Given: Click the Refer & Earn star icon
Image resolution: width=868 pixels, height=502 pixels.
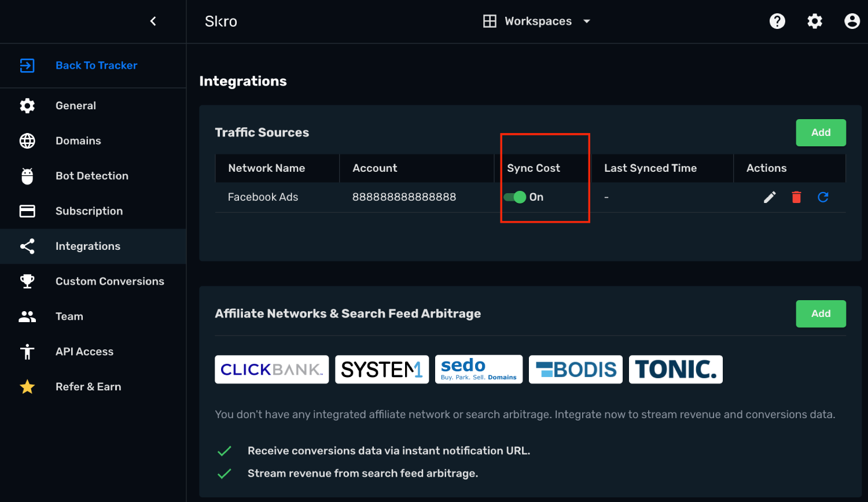Looking at the screenshot, I should click(27, 387).
